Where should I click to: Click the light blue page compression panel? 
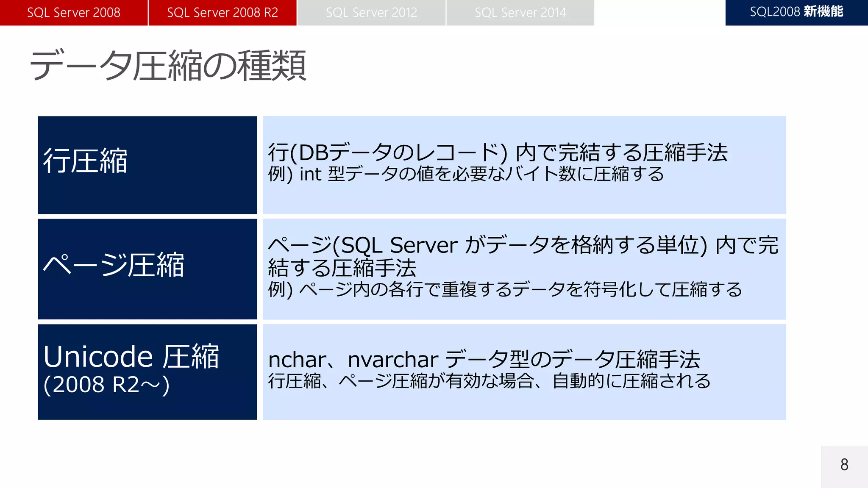point(524,309)
